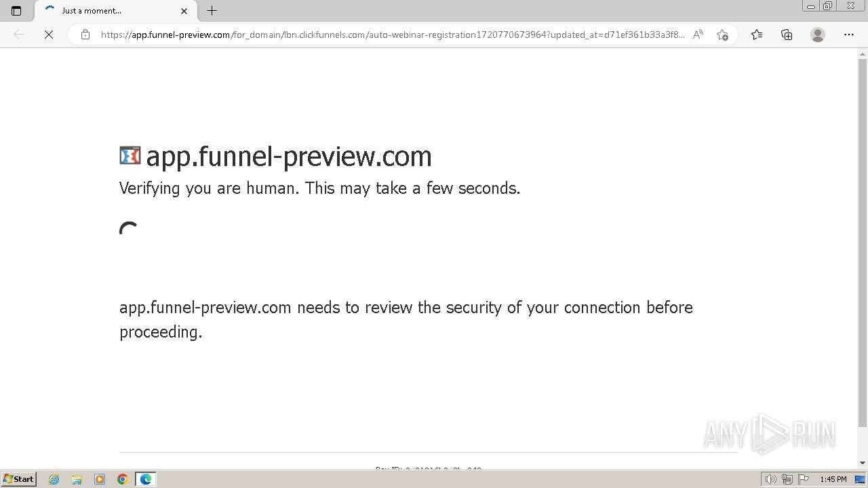
Task: Click the address bar URL
Action: (393, 35)
